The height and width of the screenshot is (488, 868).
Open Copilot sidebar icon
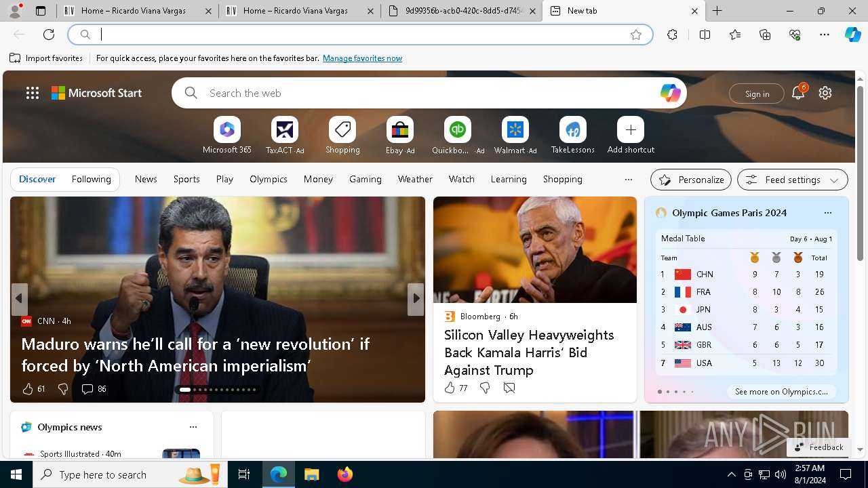coord(852,35)
